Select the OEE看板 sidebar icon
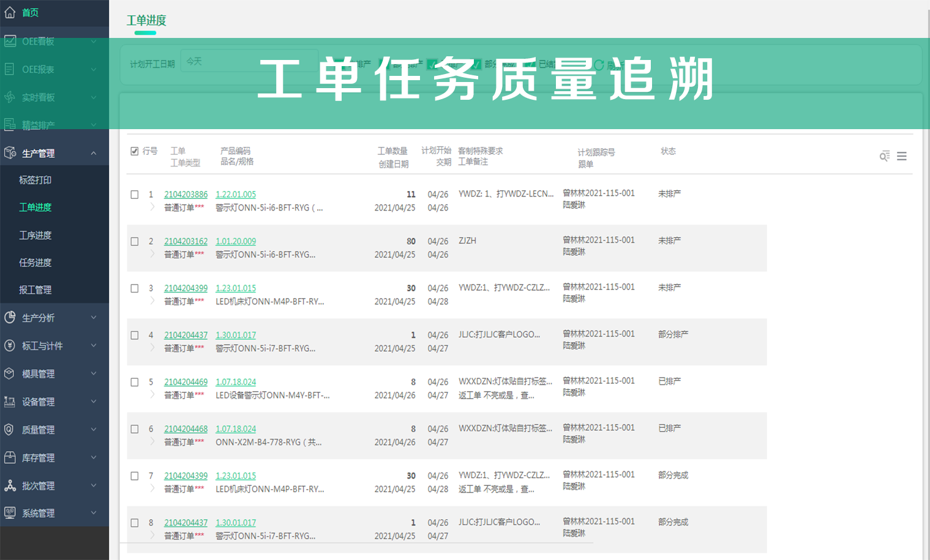 tap(9, 41)
